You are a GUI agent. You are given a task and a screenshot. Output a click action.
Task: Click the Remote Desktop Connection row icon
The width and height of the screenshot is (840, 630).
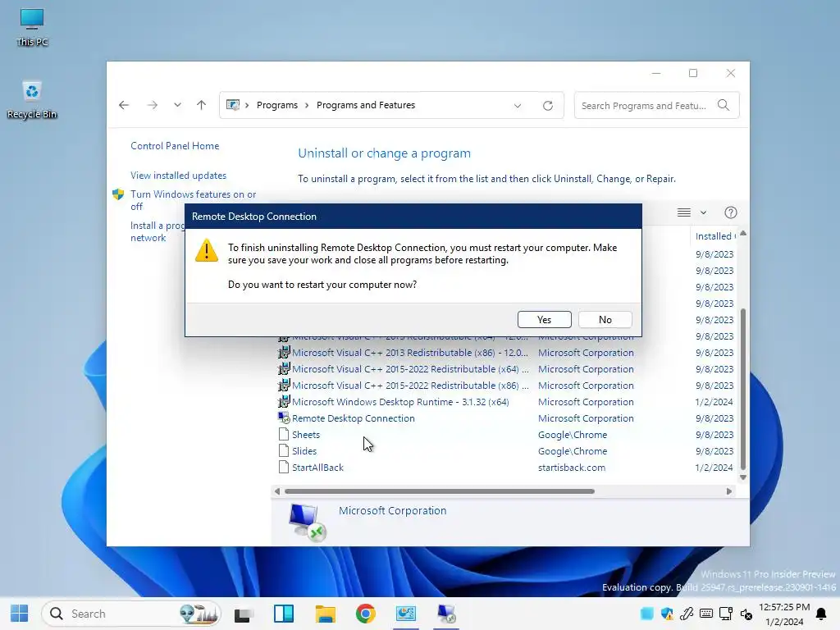pos(284,418)
